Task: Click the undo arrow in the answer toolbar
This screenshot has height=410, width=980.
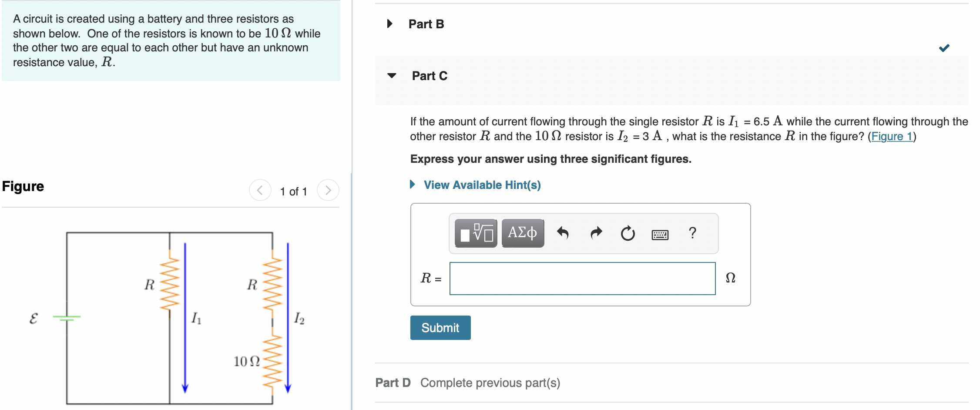Action: (562, 233)
